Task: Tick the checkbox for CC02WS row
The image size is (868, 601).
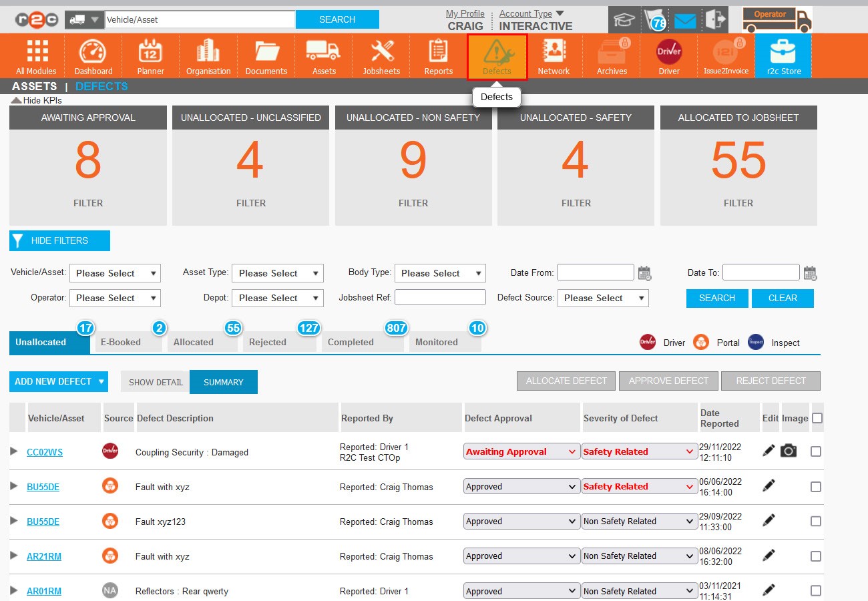Action: click(x=815, y=451)
